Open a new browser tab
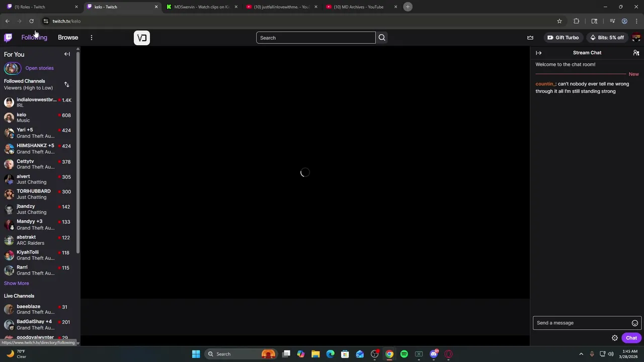This screenshot has width=644, height=362. [x=408, y=7]
